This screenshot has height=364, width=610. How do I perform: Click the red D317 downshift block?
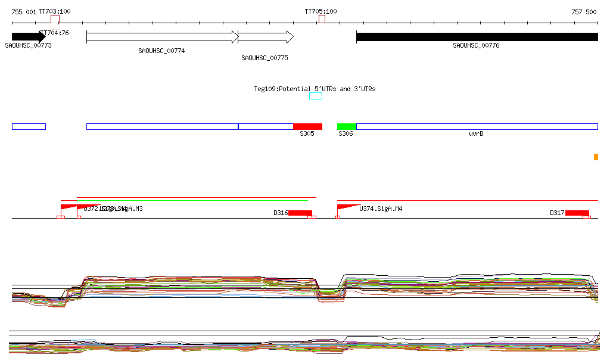tap(577, 213)
